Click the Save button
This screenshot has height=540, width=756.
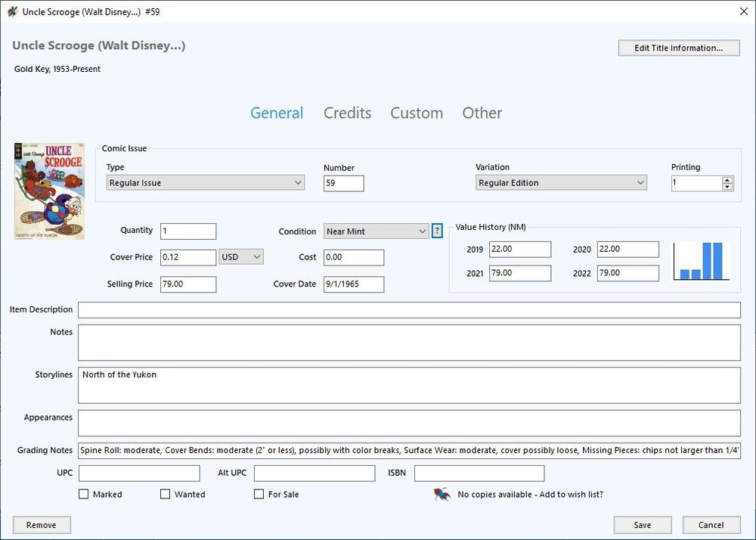coord(642,525)
